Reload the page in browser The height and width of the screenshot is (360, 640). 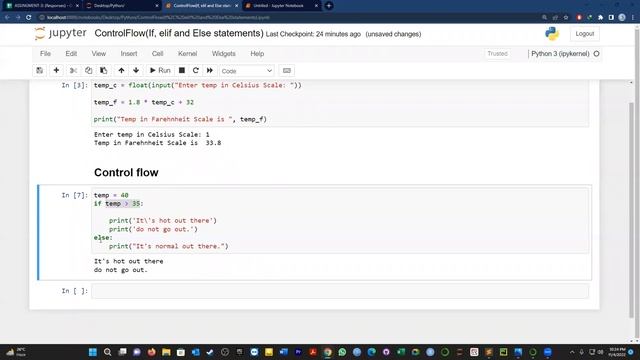(28, 18)
